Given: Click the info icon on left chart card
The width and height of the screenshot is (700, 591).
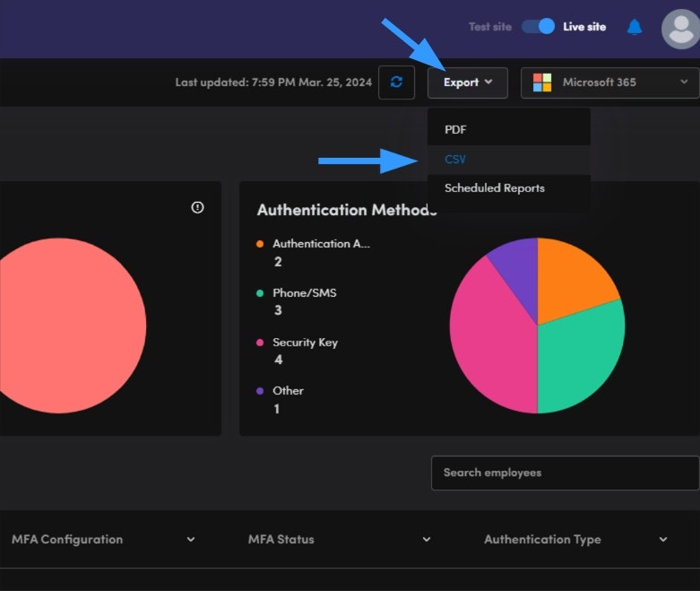Looking at the screenshot, I should coord(197,207).
